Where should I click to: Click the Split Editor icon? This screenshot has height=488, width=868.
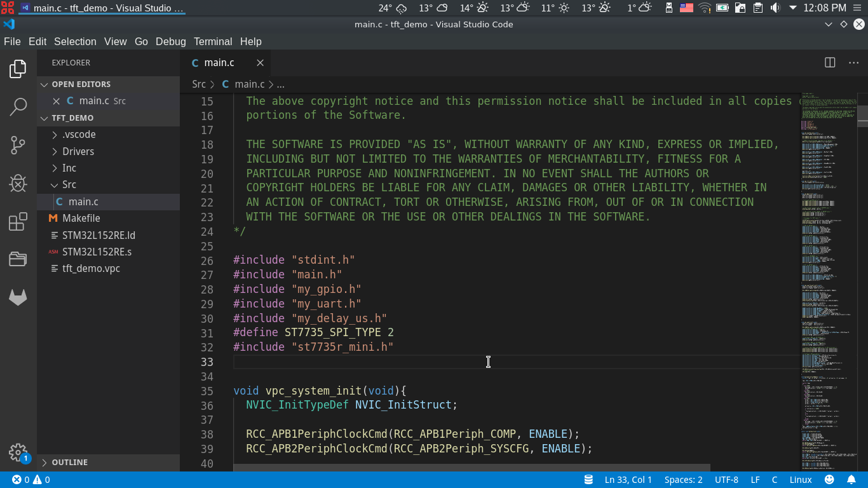[830, 62]
